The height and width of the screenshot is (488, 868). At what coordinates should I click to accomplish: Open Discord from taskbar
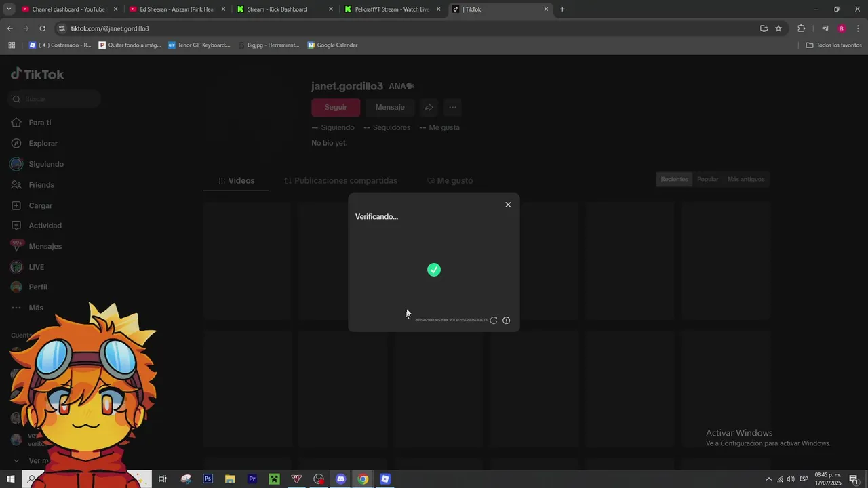click(340, 479)
